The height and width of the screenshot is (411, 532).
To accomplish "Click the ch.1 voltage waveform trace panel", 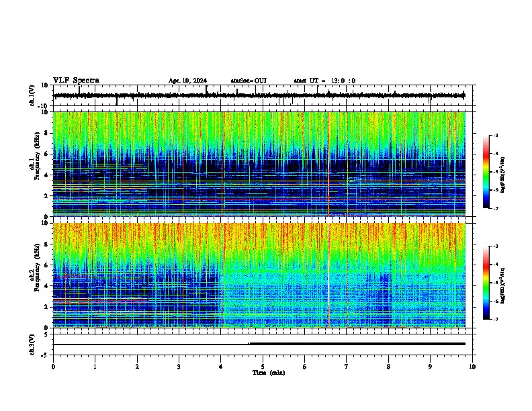I will click(262, 95).
